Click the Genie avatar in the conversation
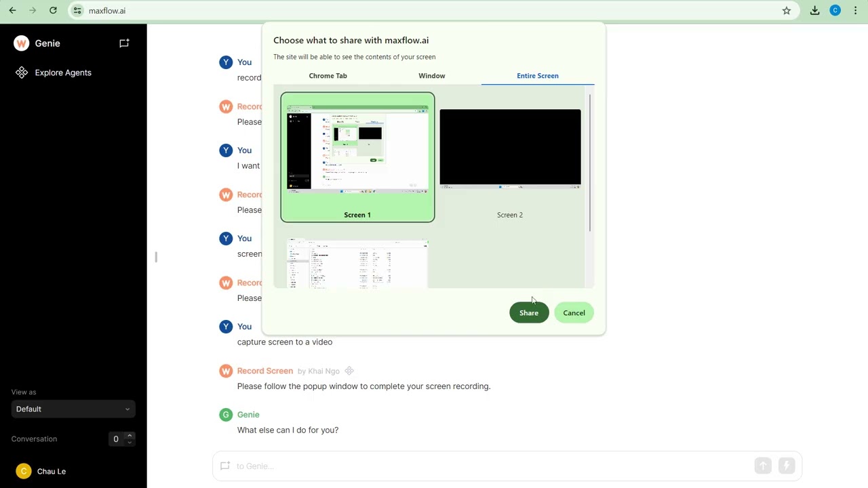 (226, 415)
